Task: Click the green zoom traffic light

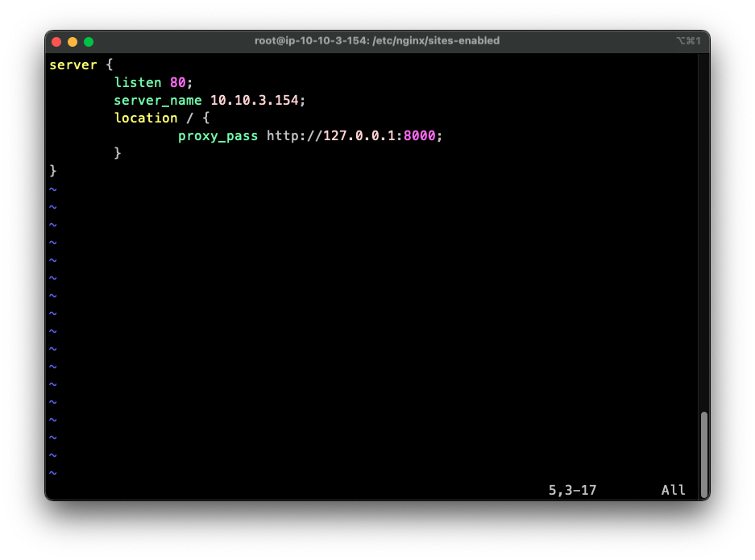Action: 88,40
